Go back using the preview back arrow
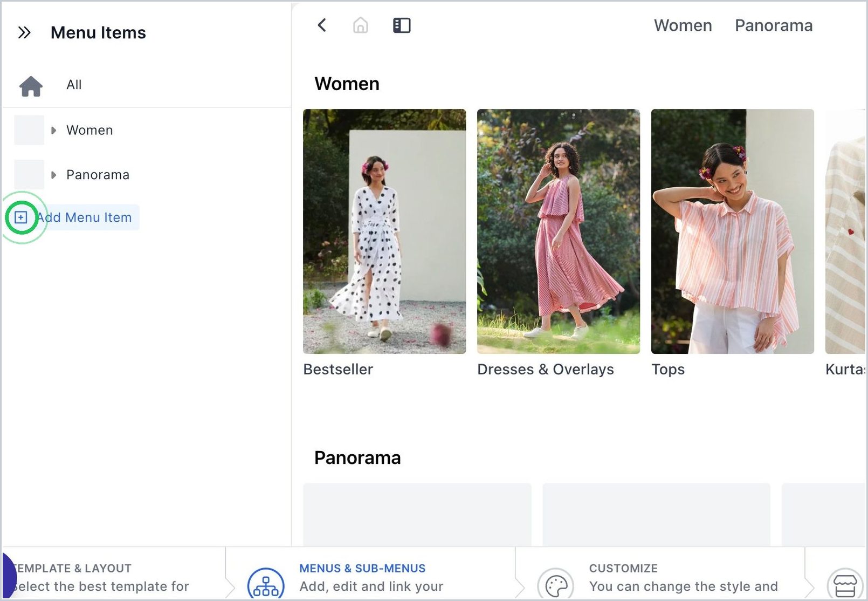868x601 pixels. [x=322, y=25]
